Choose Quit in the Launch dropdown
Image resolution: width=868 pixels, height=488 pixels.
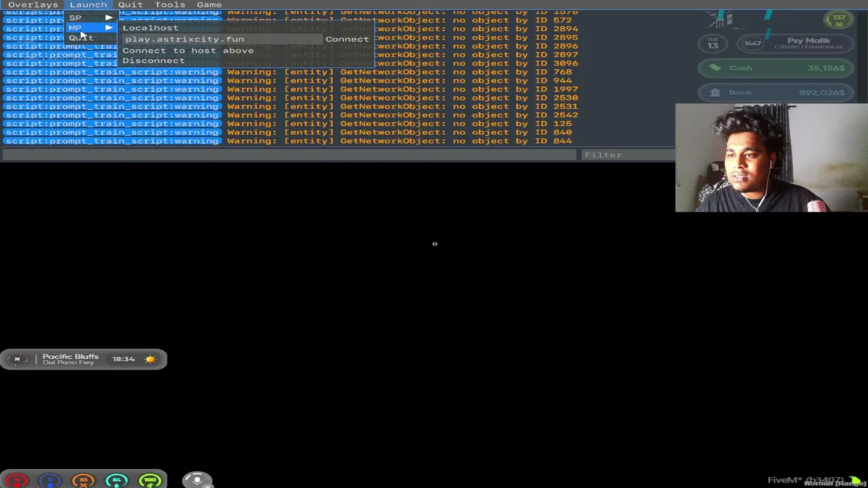pyautogui.click(x=81, y=38)
